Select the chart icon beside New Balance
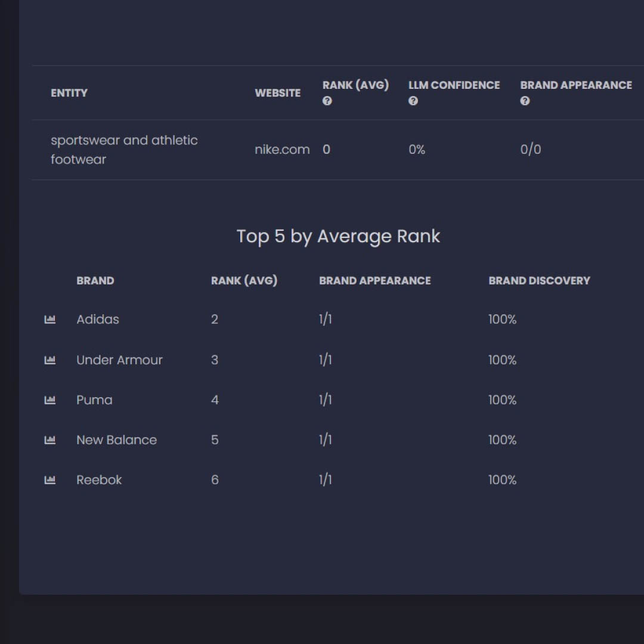Image resolution: width=644 pixels, height=644 pixels. coord(50,440)
